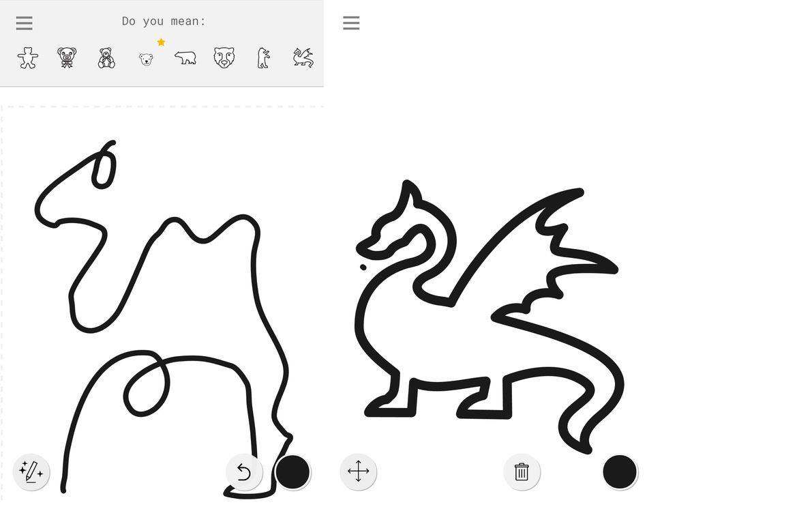Activate the move/select arrows tool
Image resolution: width=812 pixels, height=524 pixels.
point(359,471)
